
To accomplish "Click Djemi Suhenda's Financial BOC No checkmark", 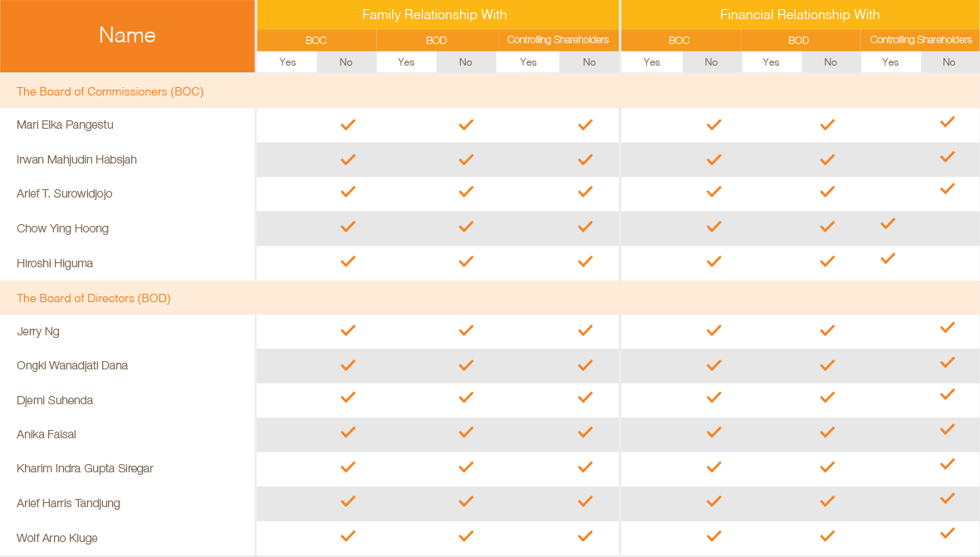I will 713,397.
